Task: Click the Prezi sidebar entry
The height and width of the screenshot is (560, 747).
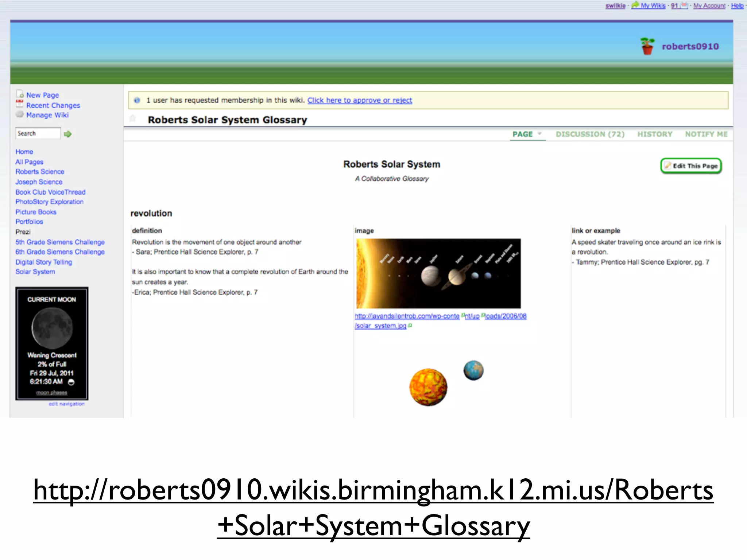Action: (x=23, y=232)
